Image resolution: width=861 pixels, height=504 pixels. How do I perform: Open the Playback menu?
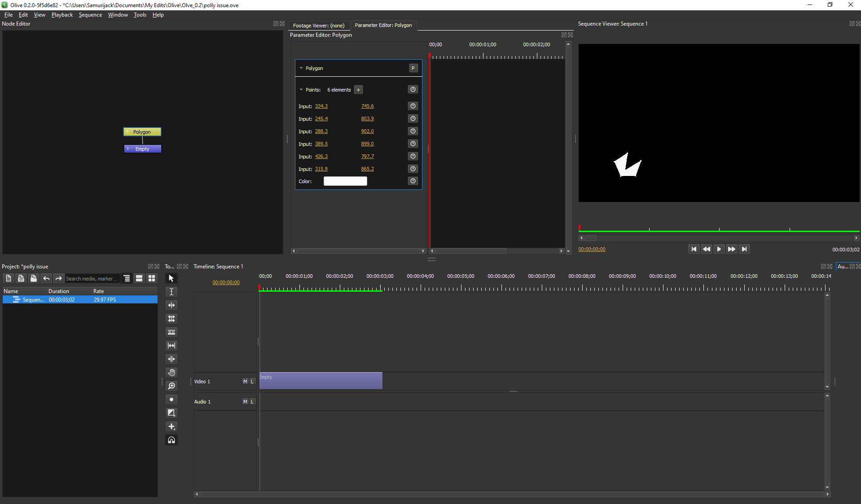[x=62, y=15]
